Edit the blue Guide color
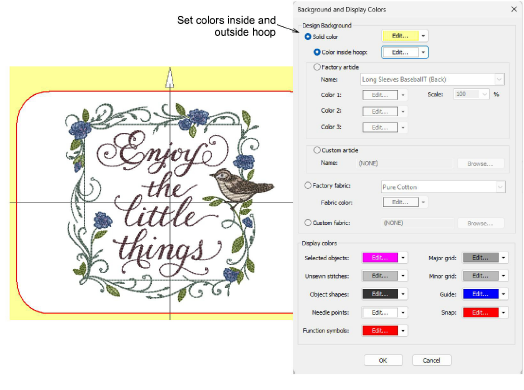Screen dimensions: 524x390 click(481, 294)
